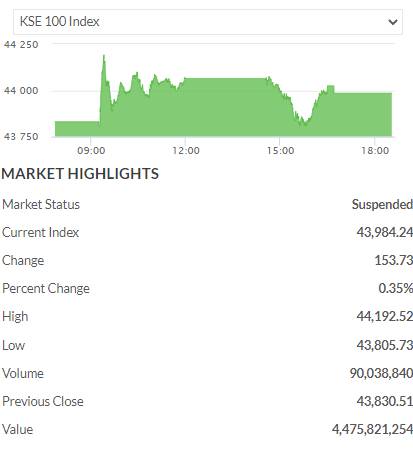Click the Volume value 90,038,840
The image size is (413, 458).
[381, 373]
